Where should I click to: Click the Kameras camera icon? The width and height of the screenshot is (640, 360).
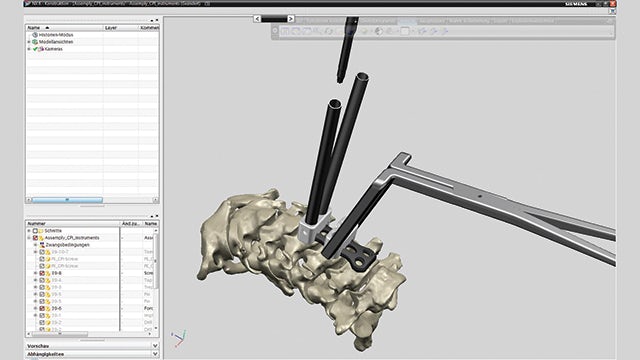coord(41,49)
